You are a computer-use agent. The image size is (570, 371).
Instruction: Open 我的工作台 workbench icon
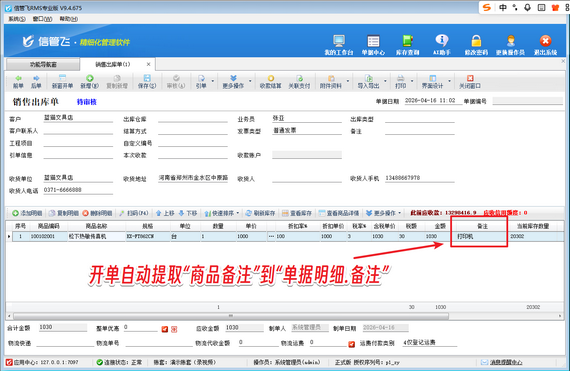point(339,45)
